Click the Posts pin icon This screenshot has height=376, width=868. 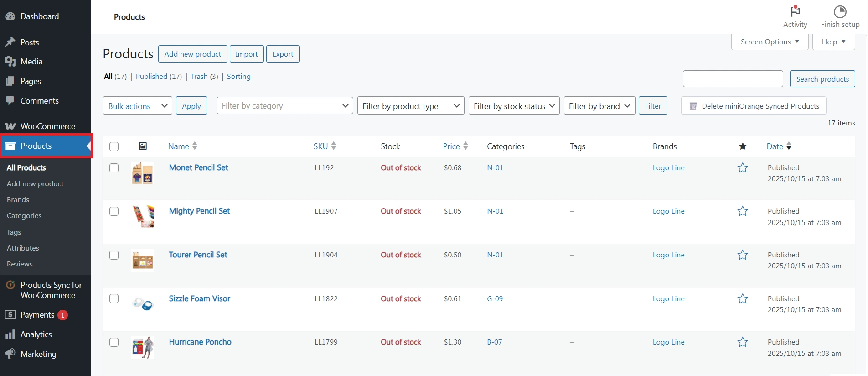click(x=10, y=42)
